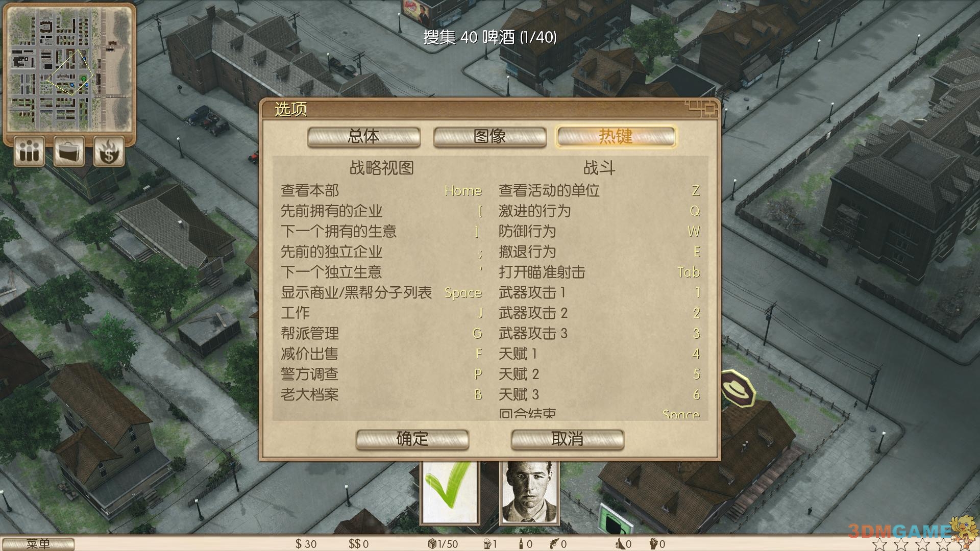
Task: Click the burning dollar icon
Action: [109, 151]
